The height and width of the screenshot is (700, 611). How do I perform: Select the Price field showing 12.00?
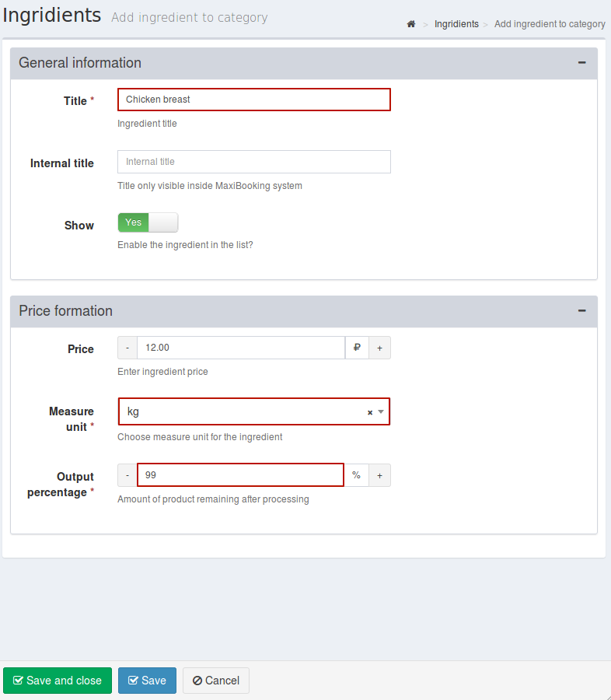(241, 348)
